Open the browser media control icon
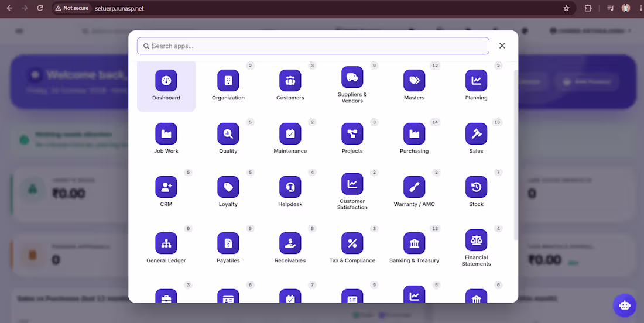This screenshot has width=644, height=323. click(x=611, y=8)
